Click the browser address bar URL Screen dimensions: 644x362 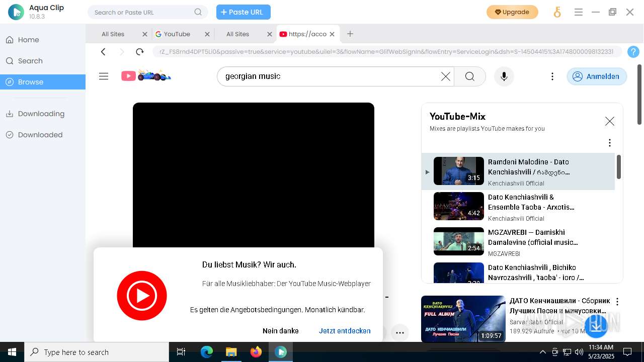(x=387, y=52)
